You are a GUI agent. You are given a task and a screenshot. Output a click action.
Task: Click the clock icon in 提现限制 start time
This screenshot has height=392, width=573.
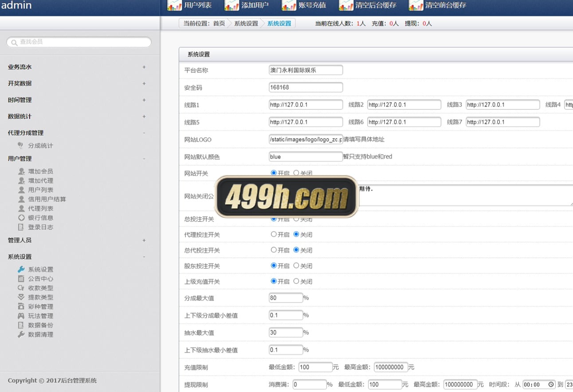point(551,384)
